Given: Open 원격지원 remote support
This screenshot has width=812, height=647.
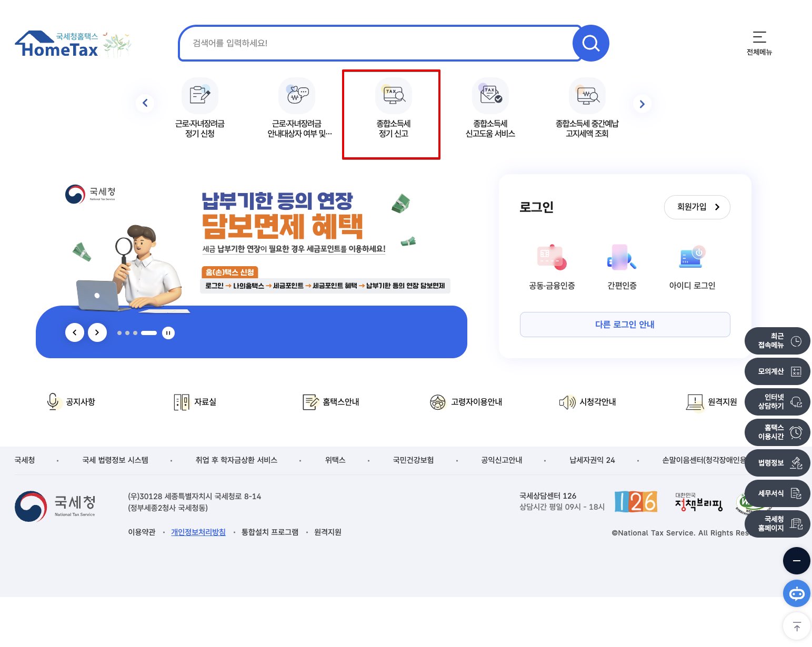Looking at the screenshot, I should tap(711, 402).
